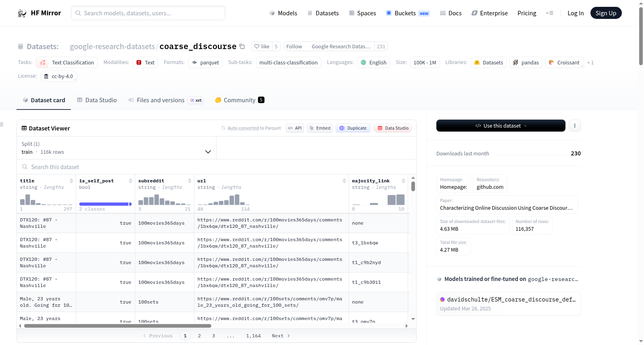Open the Enterprise page
Image resolution: width=644 pixels, height=345 pixels.
pyautogui.click(x=489, y=13)
